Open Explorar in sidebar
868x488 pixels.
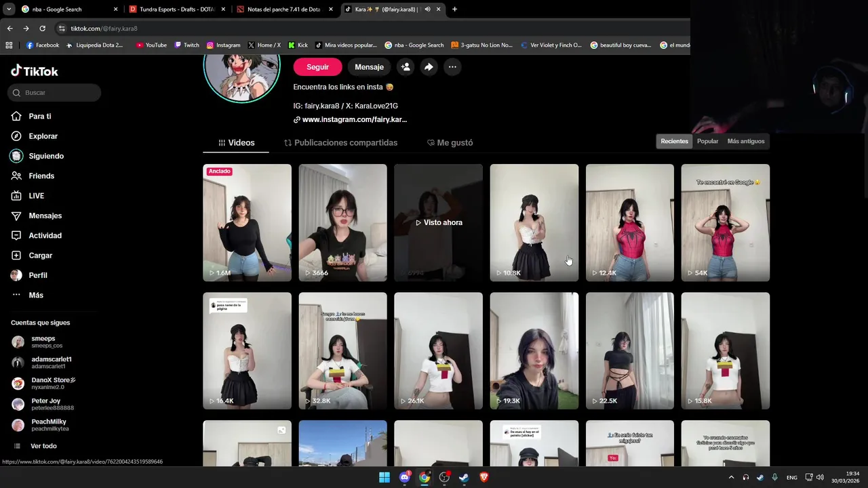[35, 136]
